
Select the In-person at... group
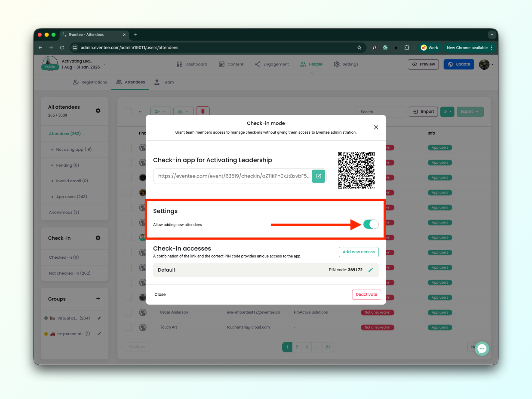pyautogui.click(x=70, y=334)
